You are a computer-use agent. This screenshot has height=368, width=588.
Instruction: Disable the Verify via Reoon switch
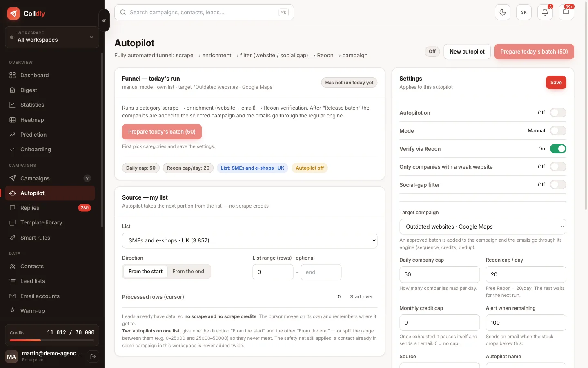point(558,149)
